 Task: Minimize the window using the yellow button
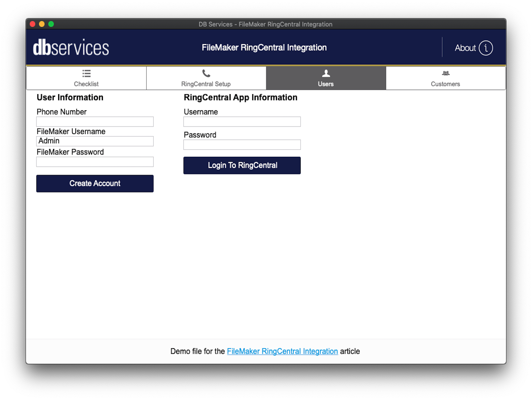click(42, 24)
